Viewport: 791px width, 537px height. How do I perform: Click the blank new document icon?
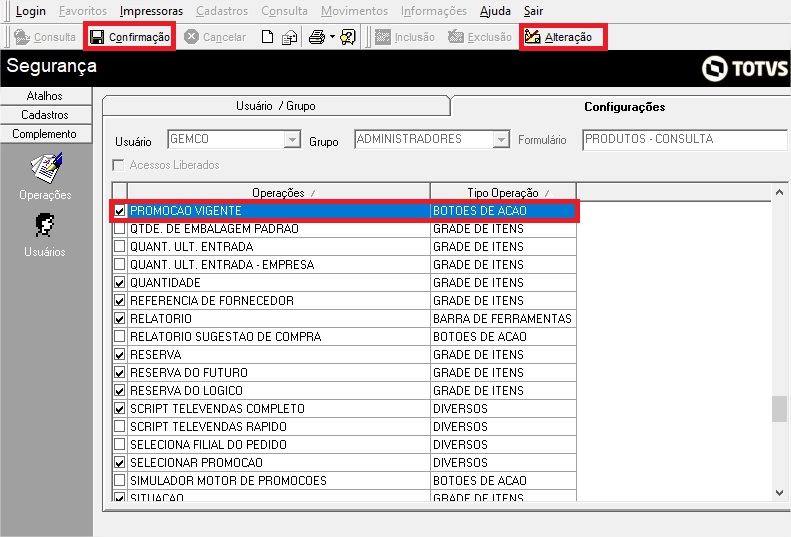[267, 37]
